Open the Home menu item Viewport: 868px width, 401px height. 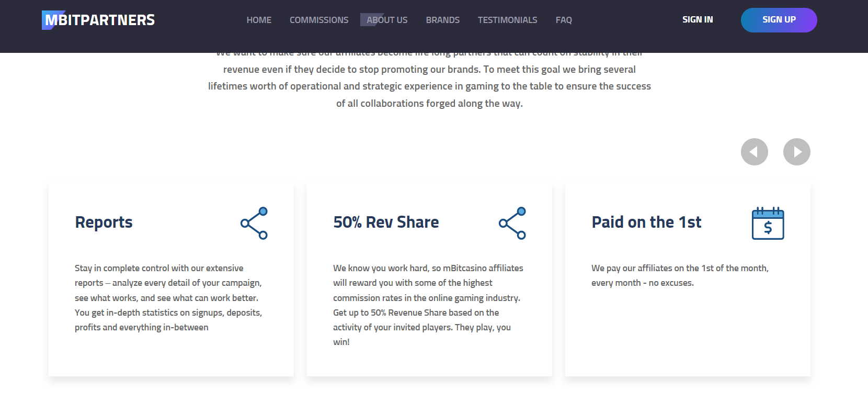(x=259, y=20)
